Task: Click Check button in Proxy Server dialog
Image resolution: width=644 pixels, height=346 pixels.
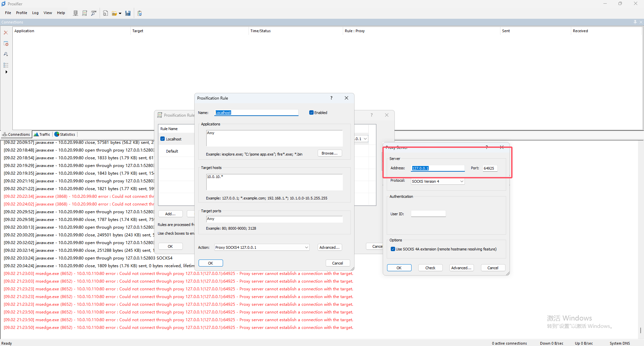Action: point(430,268)
